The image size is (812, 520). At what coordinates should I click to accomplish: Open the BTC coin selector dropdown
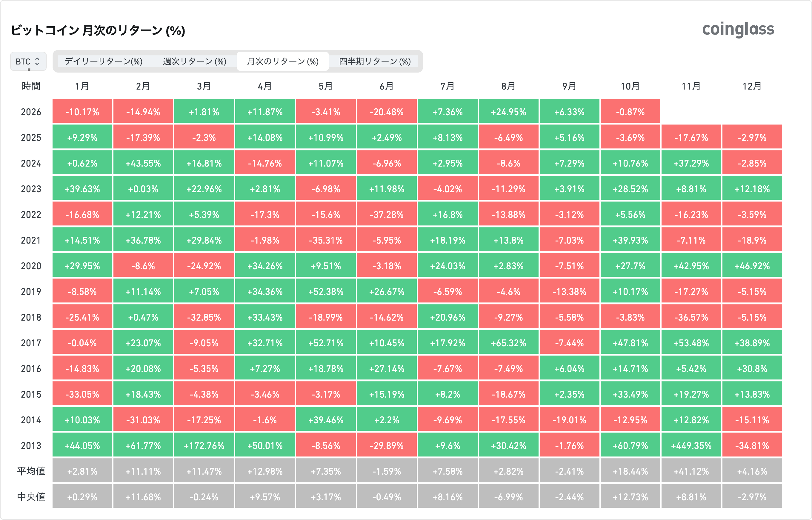tap(28, 61)
